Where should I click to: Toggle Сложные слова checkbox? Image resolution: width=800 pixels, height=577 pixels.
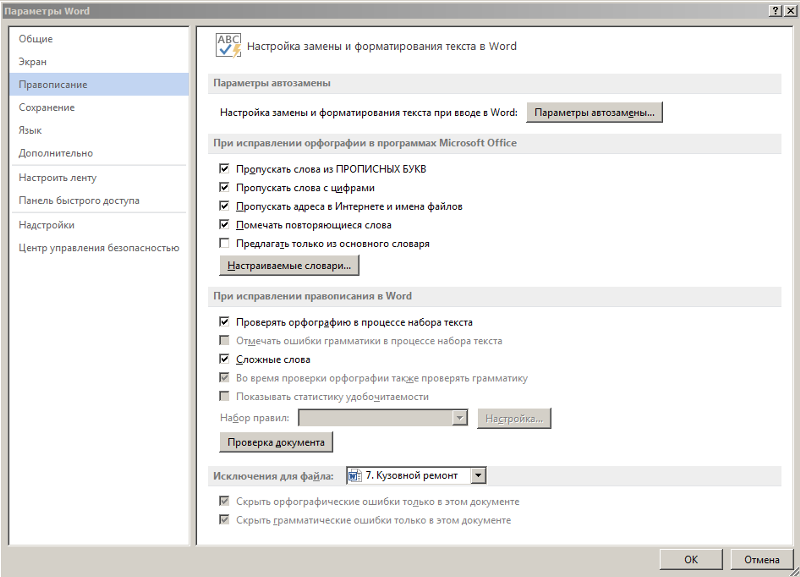(x=224, y=359)
